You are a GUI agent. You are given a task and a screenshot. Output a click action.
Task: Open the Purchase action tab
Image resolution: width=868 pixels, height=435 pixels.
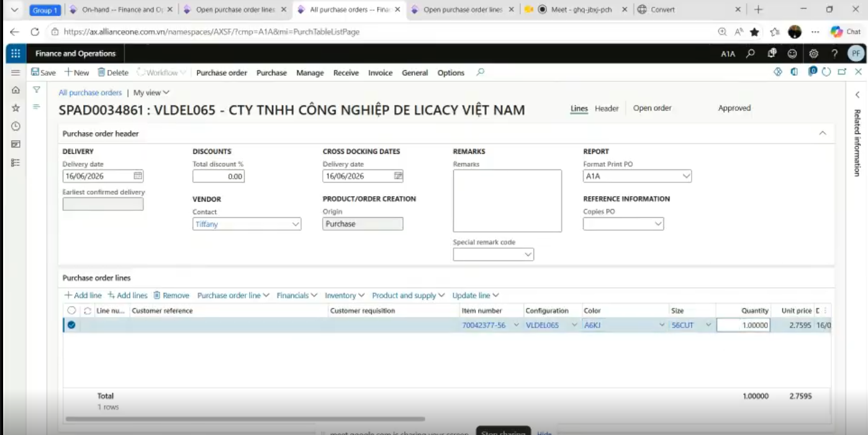click(x=272, y=73)
